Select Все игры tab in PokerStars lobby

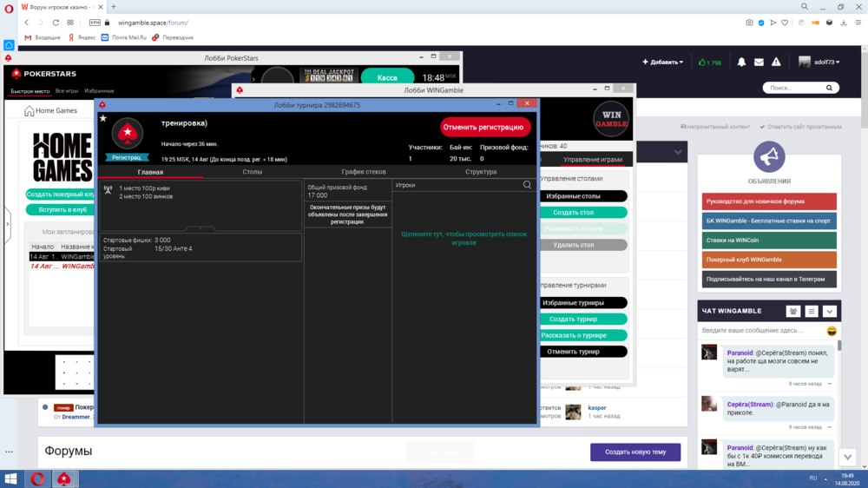tap(67, 91)
